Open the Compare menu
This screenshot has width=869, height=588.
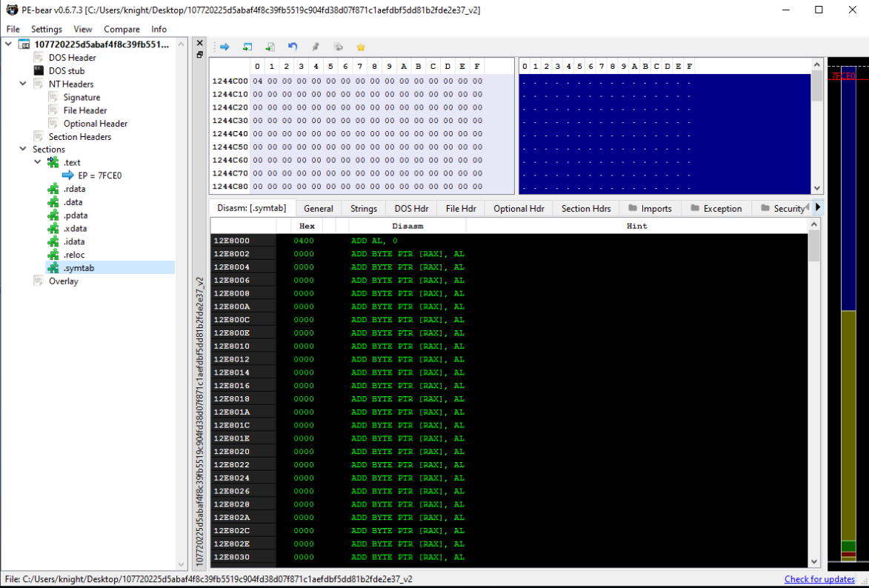click(x=122, y=30)
